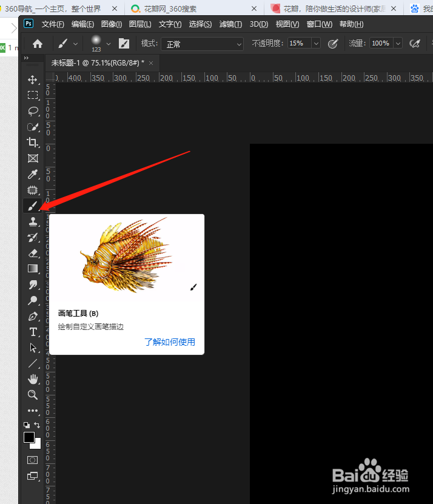The height and width of the screenshot is (504, 433).
Task: Toggle pressure for opacity button
Action: point(333,44)
